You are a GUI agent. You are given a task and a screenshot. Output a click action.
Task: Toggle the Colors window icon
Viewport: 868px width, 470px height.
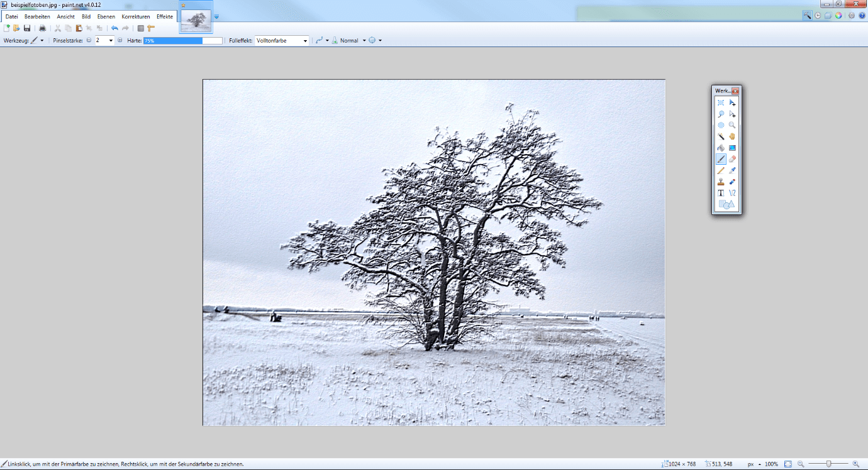(838, 16)
